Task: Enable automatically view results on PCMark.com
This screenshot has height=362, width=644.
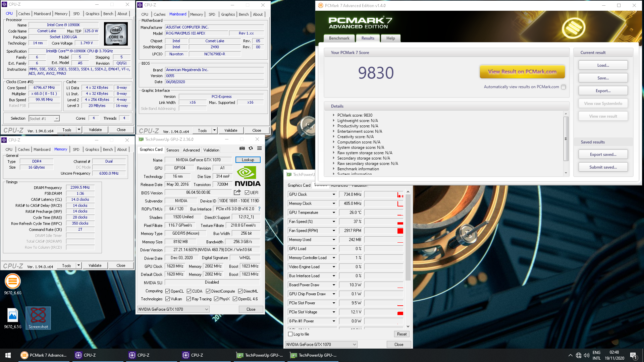Action: [563, 87]
